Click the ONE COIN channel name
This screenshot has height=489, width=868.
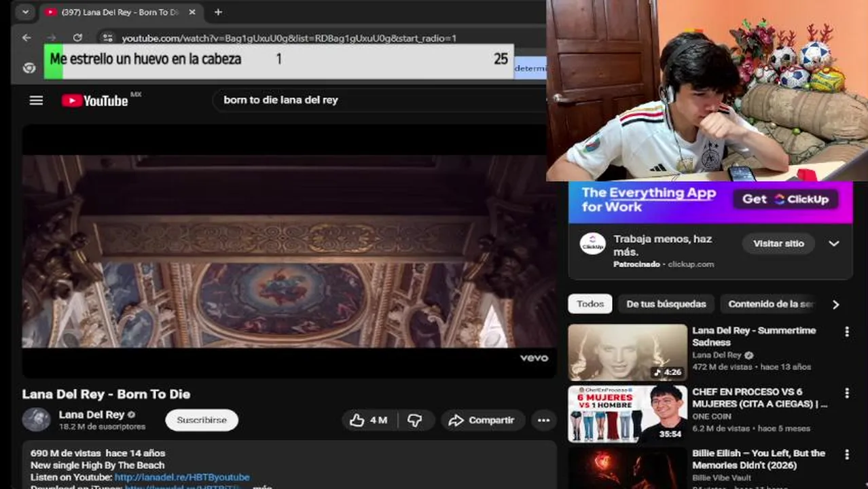pyautogui.click(x=712, y=416)
